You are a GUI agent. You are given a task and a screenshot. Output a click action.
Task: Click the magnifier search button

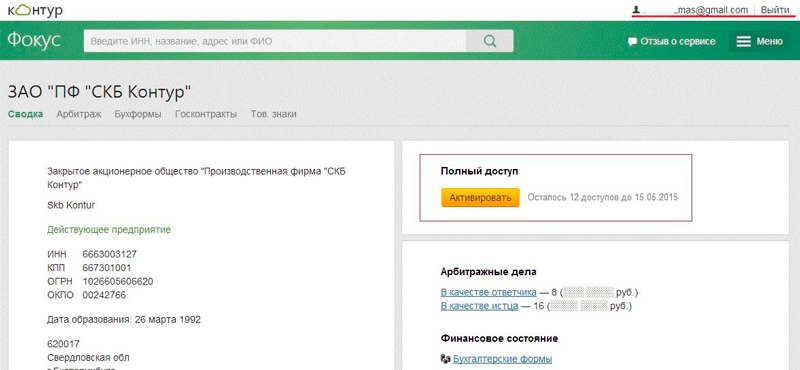pyautogui.click(x=490, y=41)
